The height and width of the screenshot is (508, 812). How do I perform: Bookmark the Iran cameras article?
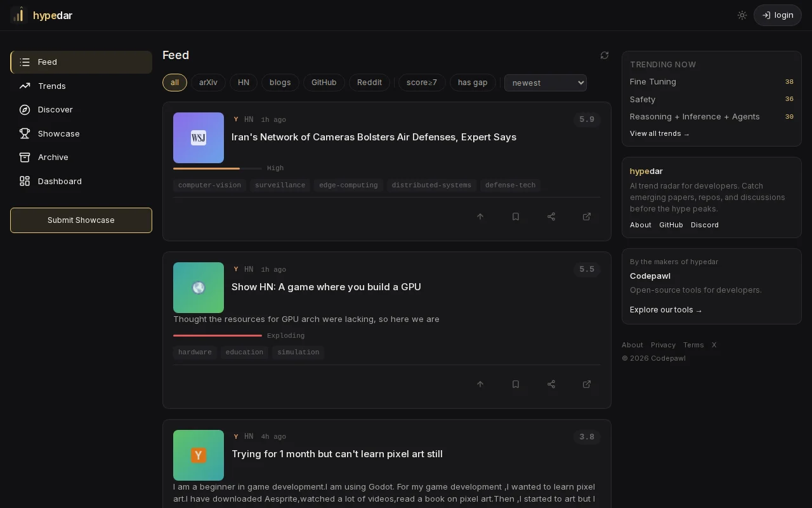[516, 217]
